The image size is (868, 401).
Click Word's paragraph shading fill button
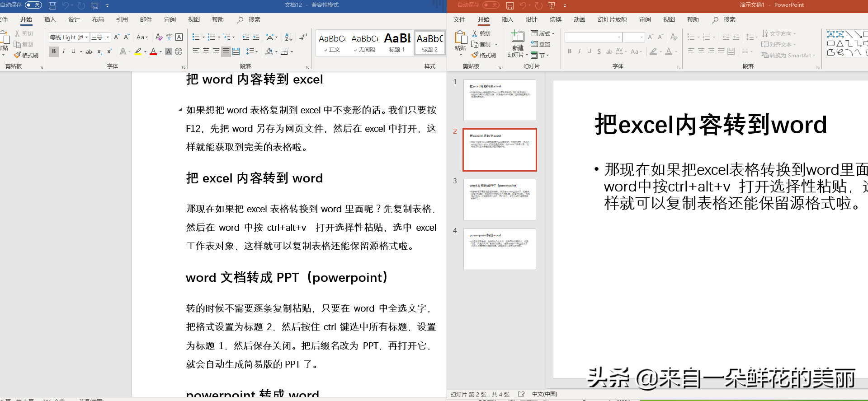[269, 51]
